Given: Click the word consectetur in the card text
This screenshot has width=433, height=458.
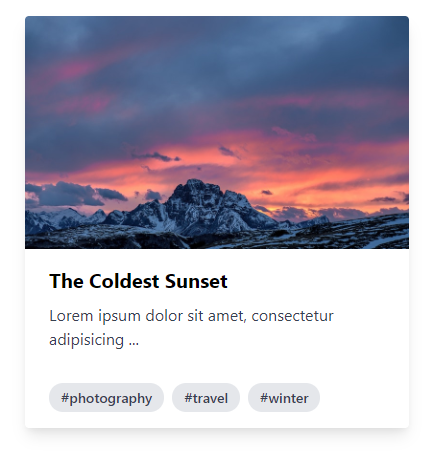Looking at the screenshot, I should pos(292,316).
